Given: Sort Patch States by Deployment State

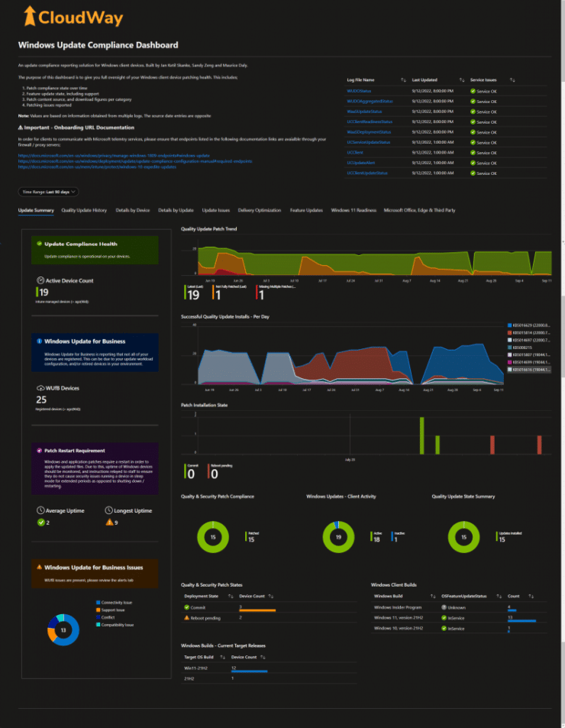Looking at the screenshot, I should 231,596.
